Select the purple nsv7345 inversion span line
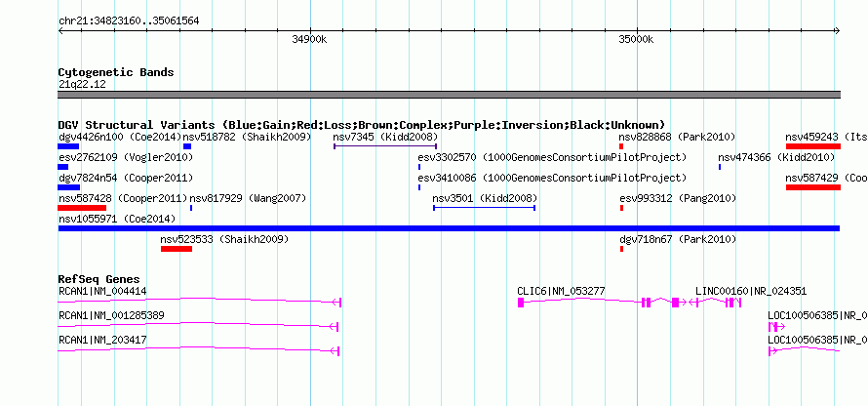 (x=385, y=146)
